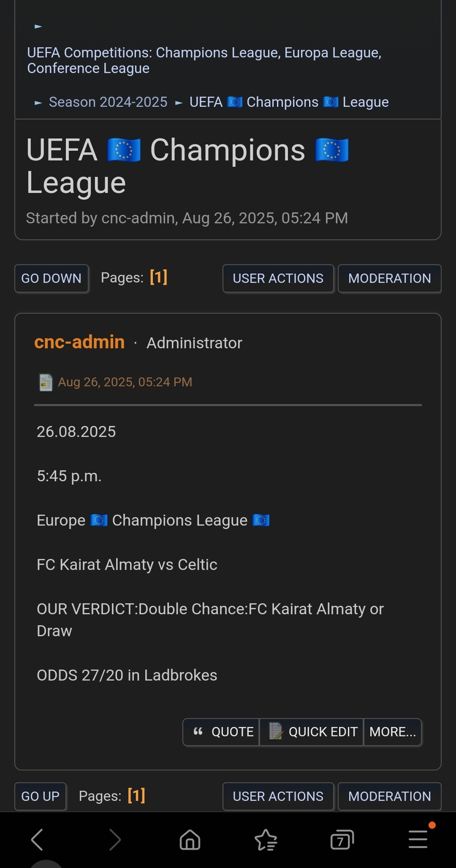Click the Quick Edit pencil icon
Screen dimensions: 456x868
point(276,732)
